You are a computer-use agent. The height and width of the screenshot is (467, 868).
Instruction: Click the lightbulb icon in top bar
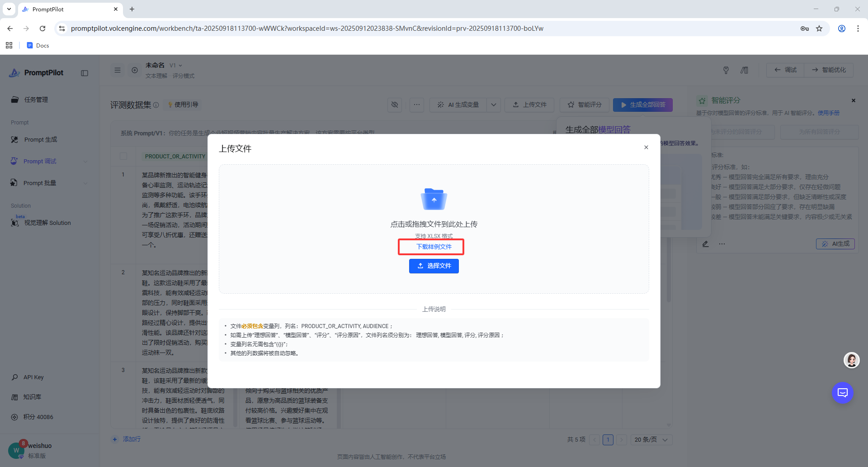tap(726, 70)
